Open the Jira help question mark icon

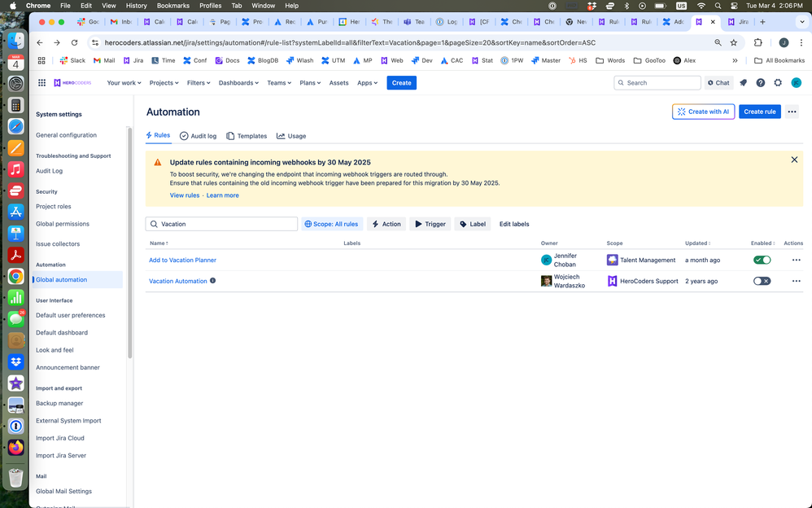tap(760, 82)
